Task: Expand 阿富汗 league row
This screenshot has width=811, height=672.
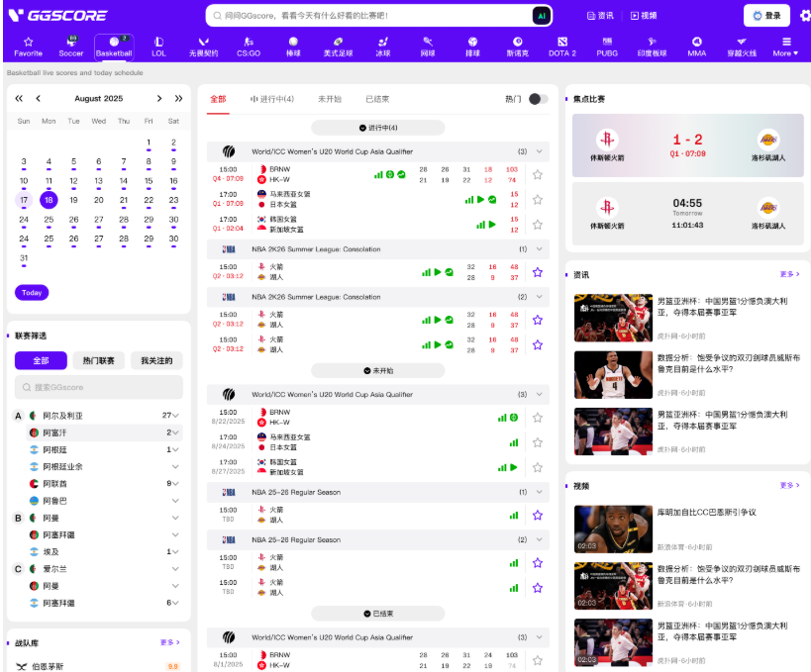Action: (175, 432)
